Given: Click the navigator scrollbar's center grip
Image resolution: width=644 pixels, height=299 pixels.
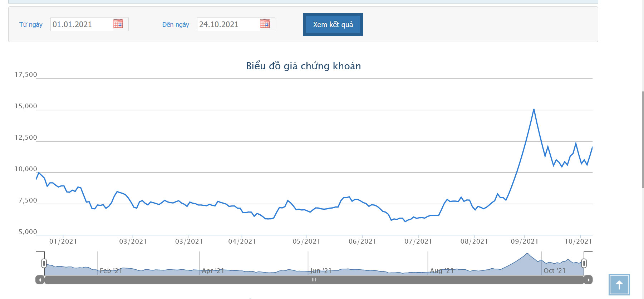Looking at the screenshot, I should (314, 280).
